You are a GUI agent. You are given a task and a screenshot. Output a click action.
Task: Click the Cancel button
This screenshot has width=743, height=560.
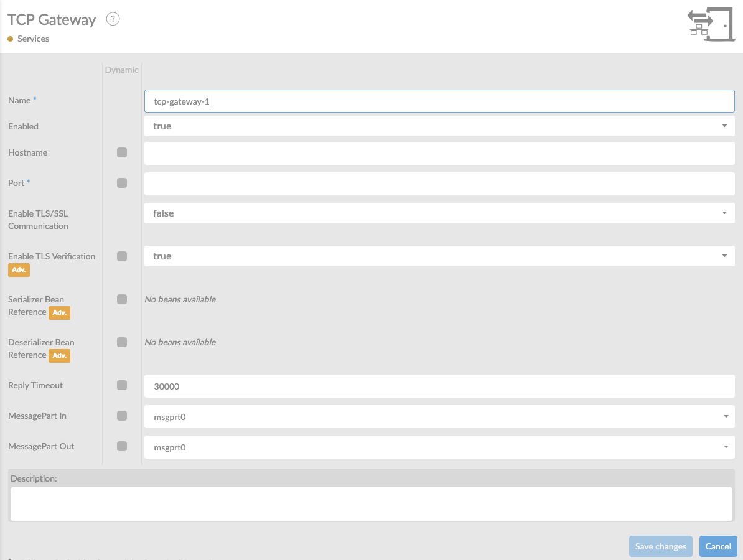coord(718,546)
